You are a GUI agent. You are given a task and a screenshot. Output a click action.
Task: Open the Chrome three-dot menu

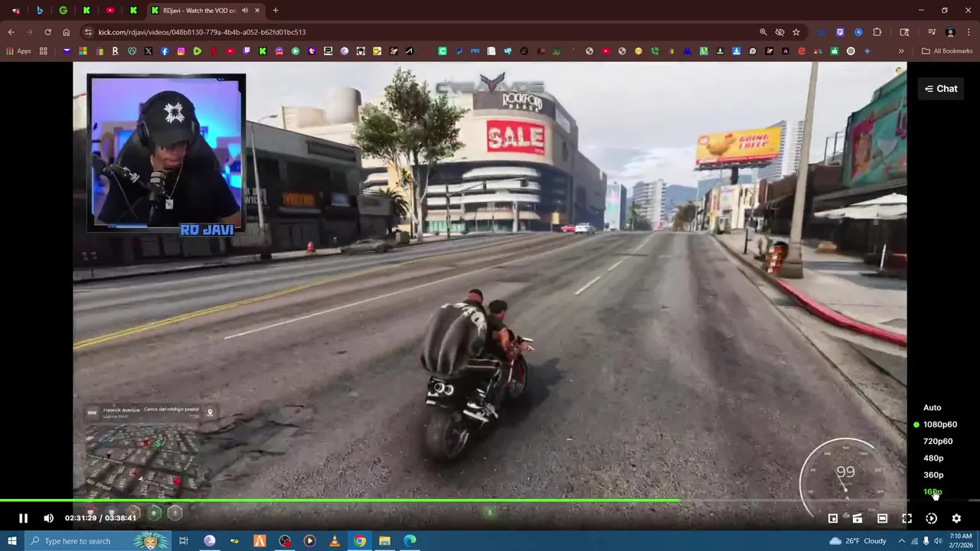[x=969, y=32]
